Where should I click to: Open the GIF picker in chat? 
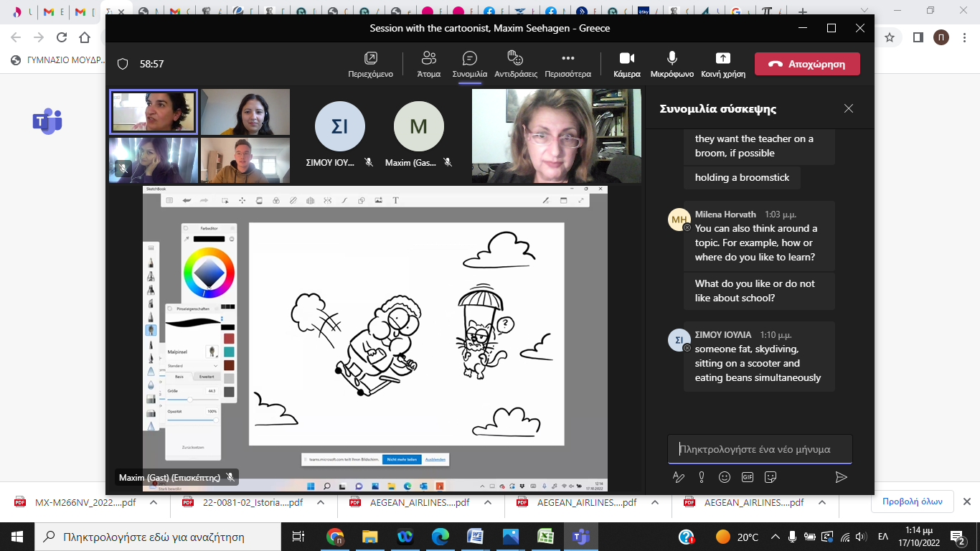click(x=748, y=477)
